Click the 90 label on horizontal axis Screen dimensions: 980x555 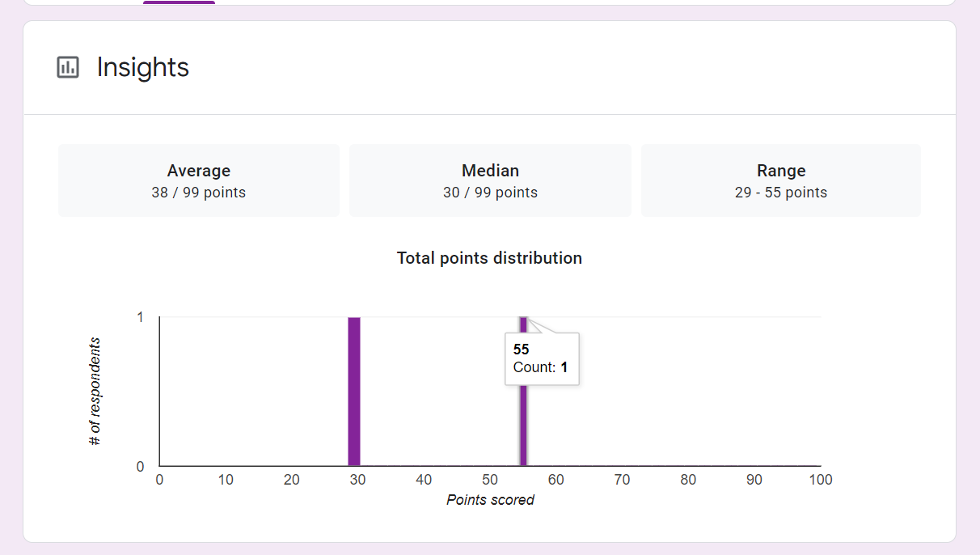click(754, 480)
